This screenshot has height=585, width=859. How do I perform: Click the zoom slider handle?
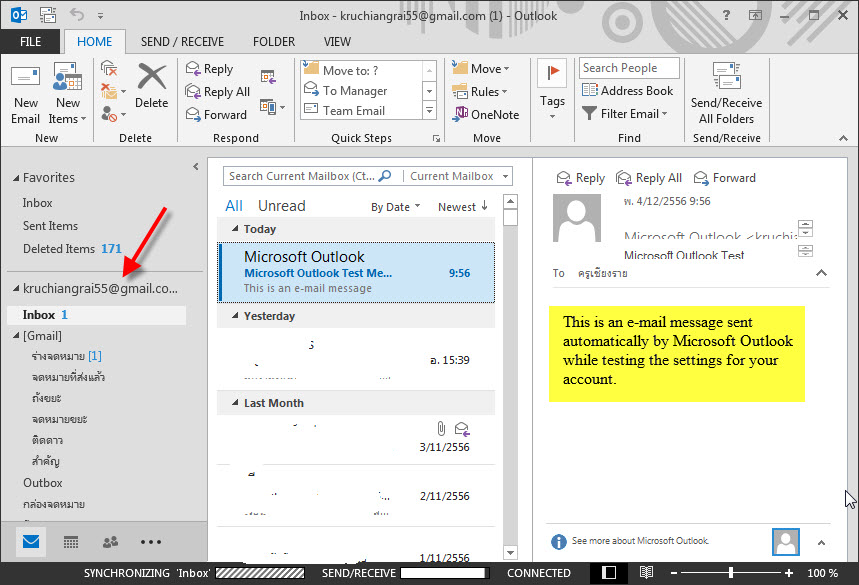pyautogui.click(x=731, y=572)
